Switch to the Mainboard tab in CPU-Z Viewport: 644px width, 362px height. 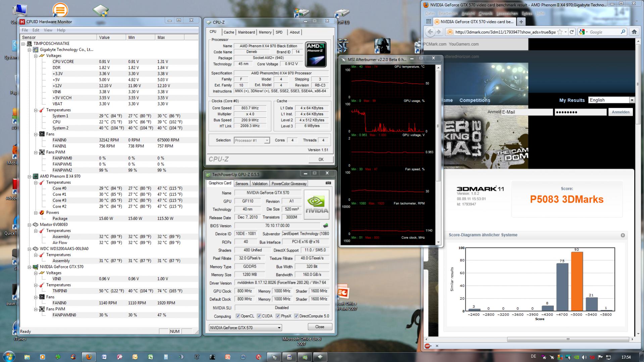coord(246,32)
